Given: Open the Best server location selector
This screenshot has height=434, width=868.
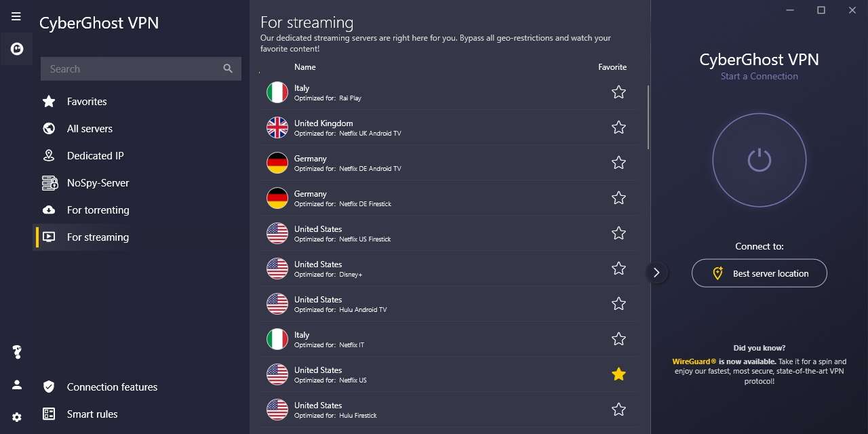Looking at the screenshot, I should point(759,273).
